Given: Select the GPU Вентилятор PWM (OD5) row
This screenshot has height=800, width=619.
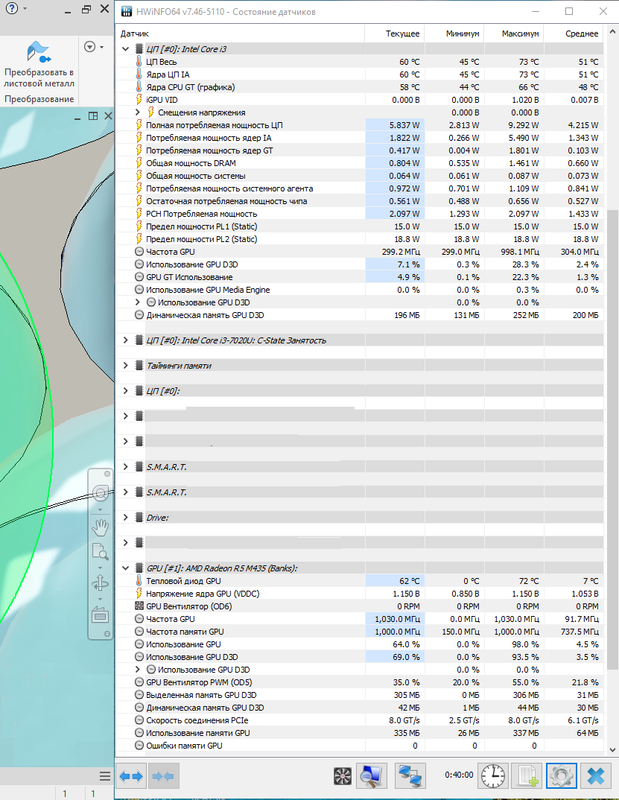Looking at the screenshot, I should coord(360,682).
